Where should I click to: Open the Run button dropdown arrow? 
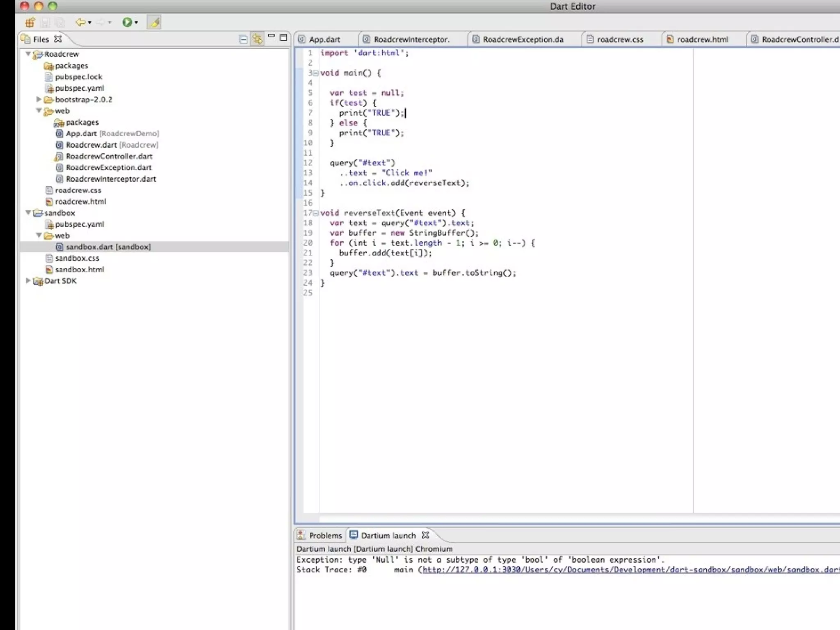pos(137,23)
